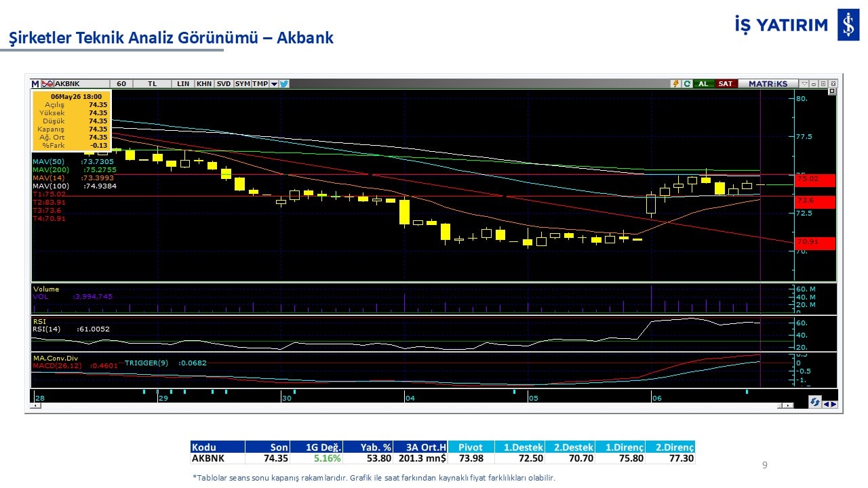The width and height of the screenshot is (868, 488).
Task: Click the green refresh icon beside AL
Action: [687, 84]
